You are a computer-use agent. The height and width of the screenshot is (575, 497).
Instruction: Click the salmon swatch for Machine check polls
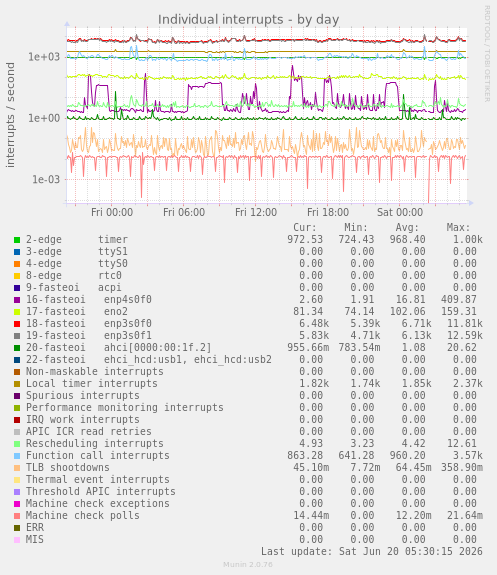point(17,516)
